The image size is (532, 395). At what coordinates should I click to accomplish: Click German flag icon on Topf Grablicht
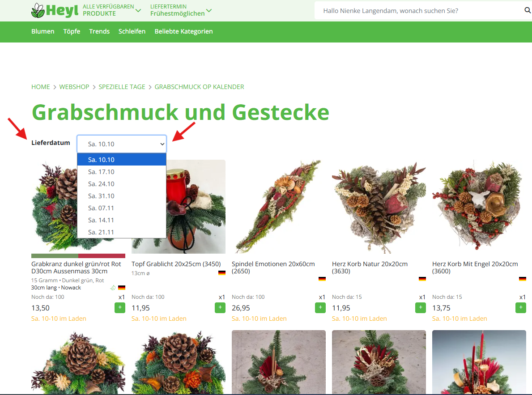coord(222,273)
